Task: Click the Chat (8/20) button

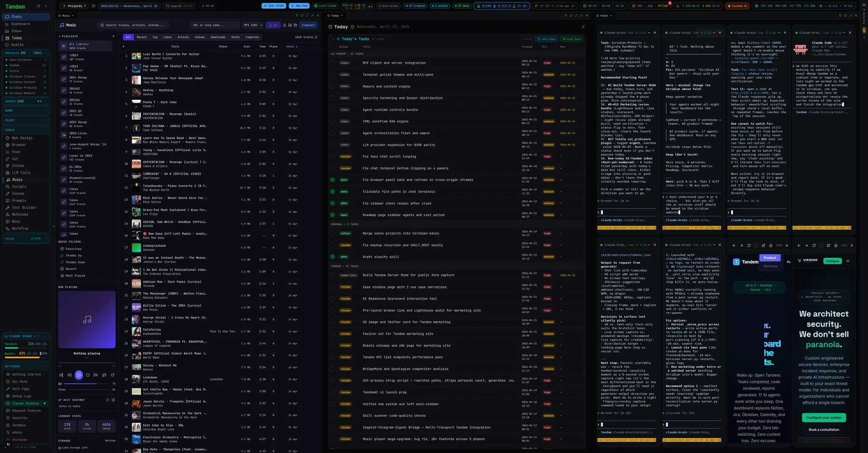Action: 274,6
